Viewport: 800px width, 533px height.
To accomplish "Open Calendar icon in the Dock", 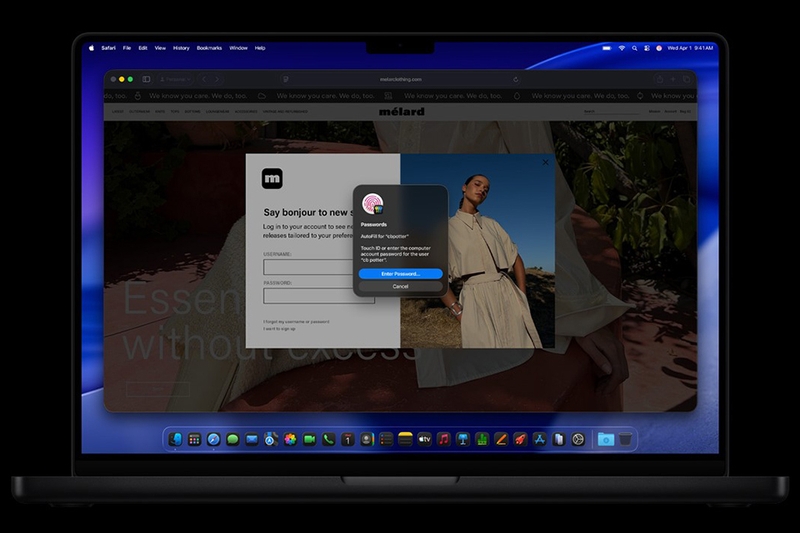I will 348,439.
